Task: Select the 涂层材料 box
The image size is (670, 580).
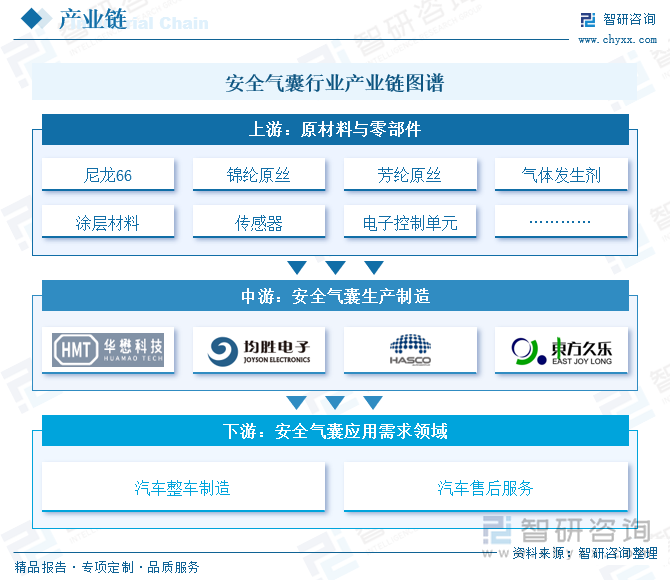Action: [108, 221]
